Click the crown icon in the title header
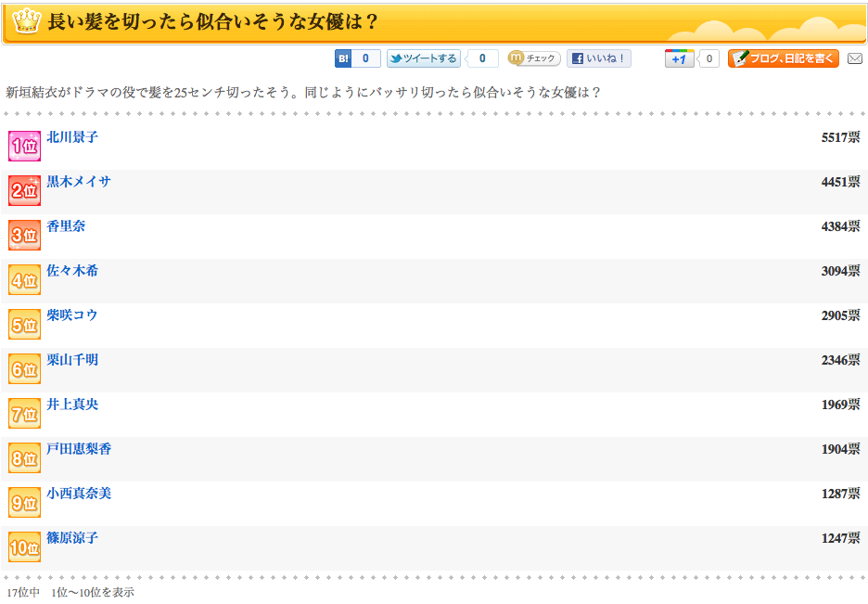Viewport: 868px width, 604px height. click(27, 21)
